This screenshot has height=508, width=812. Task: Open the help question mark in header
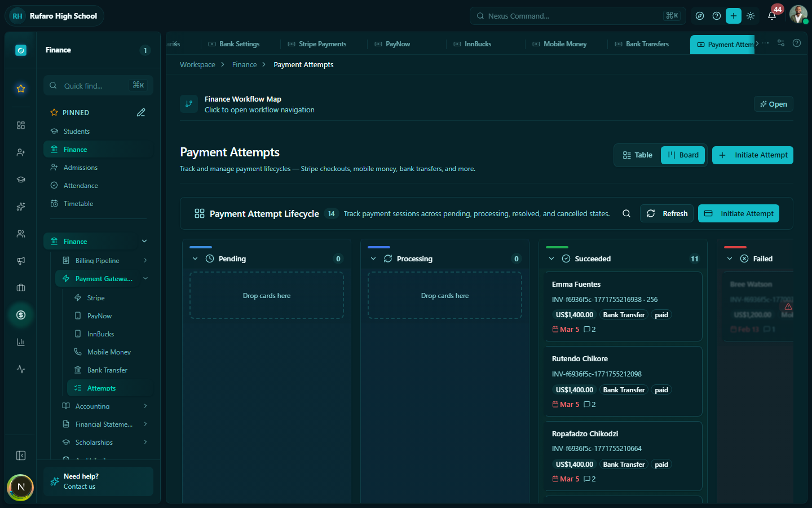pos(717,16)
